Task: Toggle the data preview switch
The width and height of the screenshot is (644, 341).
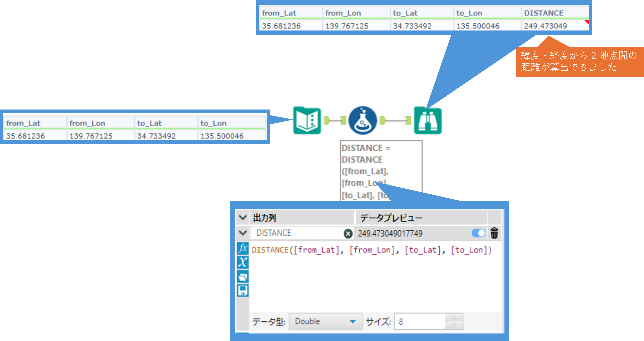Action: pyautogui.click(x=478, y=233)
